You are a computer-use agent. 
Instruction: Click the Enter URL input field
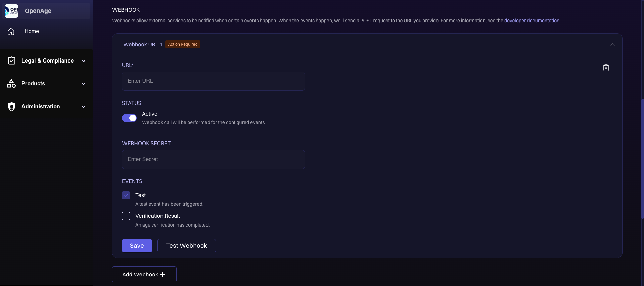tap(213, 81)
